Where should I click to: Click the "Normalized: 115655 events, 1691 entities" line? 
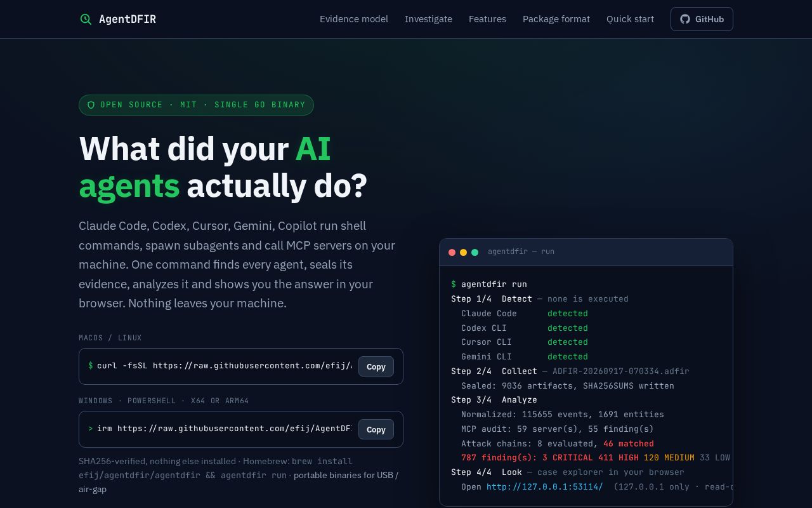tap(563, 414)
